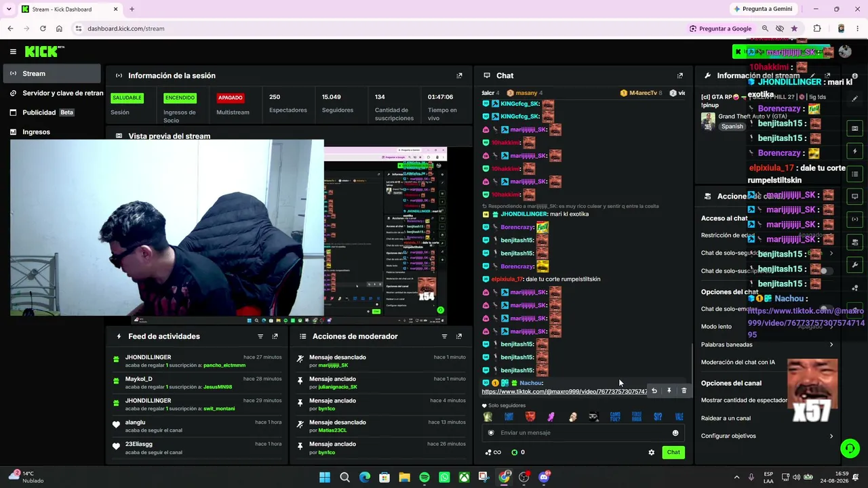The width and height of the screenshot is (868, 488).
Task: Insert the 'COMO FUE?' quick emote
Action: [x=615, y=417]
